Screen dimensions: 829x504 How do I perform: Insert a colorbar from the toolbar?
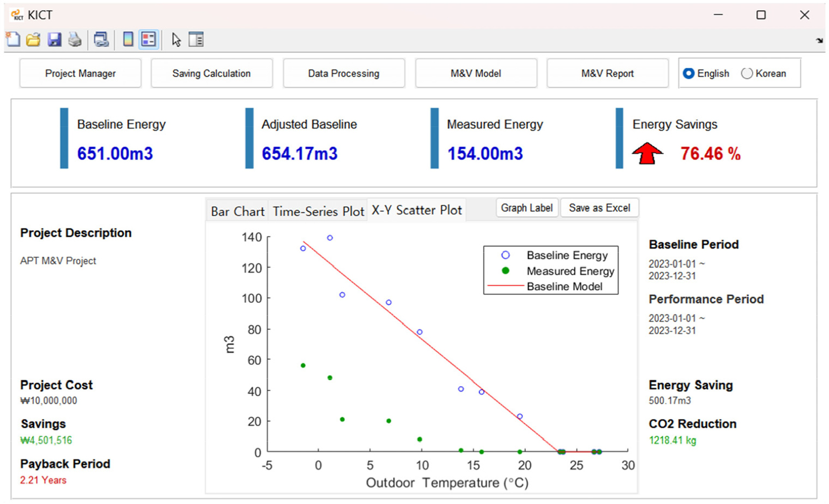point(128,39)
